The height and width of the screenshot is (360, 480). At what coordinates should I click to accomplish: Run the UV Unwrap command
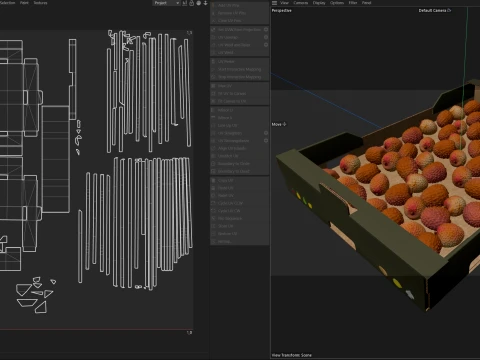pyautogui.click(x=236, y=37)
